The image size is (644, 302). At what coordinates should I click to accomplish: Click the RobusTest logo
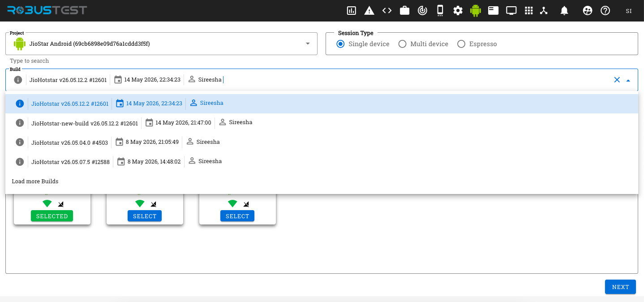tap(47, 10)
